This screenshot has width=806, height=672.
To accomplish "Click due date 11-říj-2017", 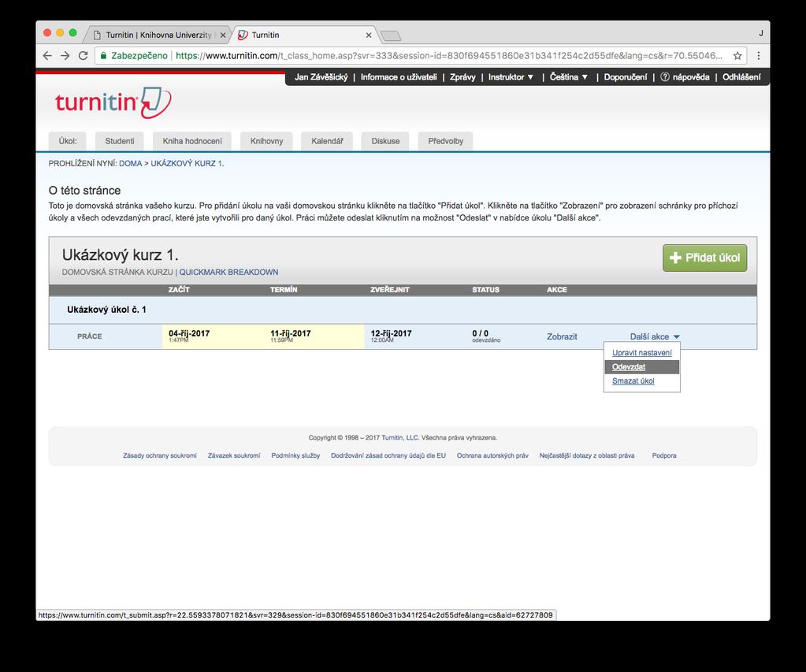I will (x=291, y=333).
